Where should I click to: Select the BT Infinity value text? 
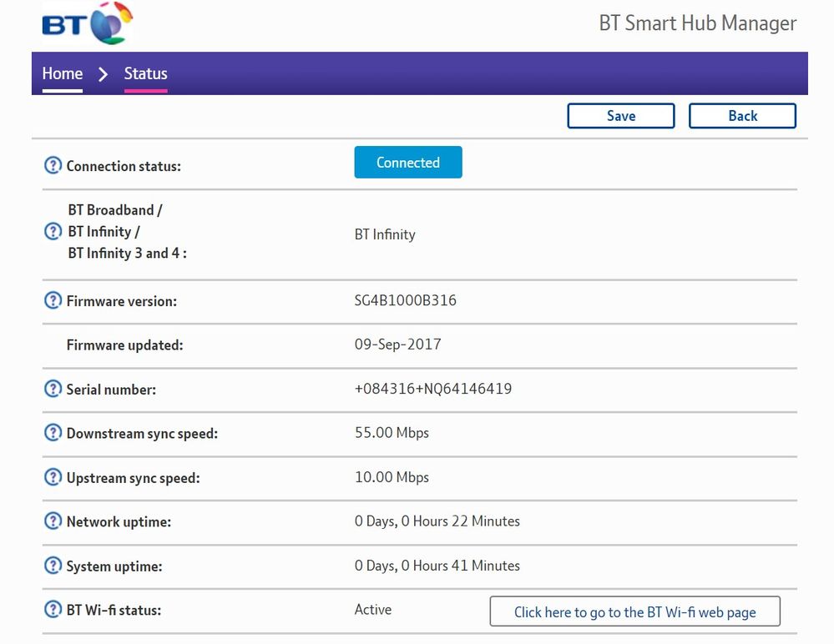click(385, 235)
